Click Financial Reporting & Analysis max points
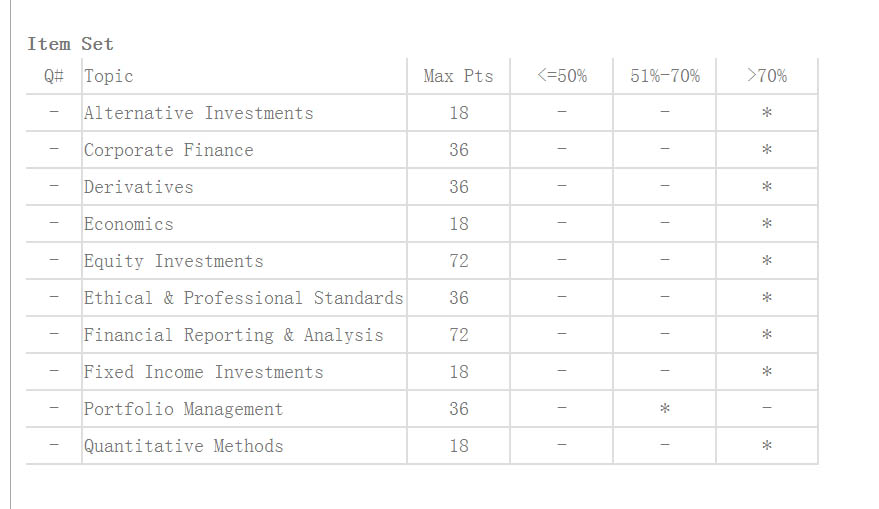 458,335
